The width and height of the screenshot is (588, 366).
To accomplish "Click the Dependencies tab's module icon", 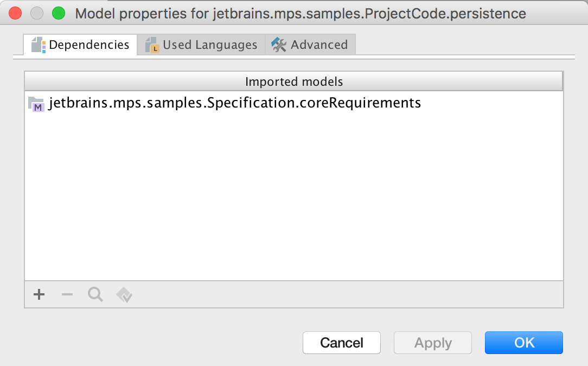I will (38, 45).
